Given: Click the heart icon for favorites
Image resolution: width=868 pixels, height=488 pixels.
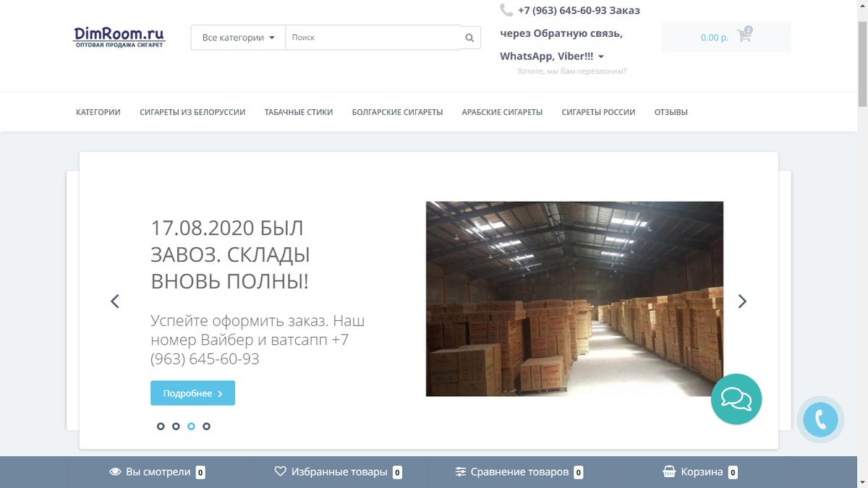Looking at the screenshot, I should point(281,471).
